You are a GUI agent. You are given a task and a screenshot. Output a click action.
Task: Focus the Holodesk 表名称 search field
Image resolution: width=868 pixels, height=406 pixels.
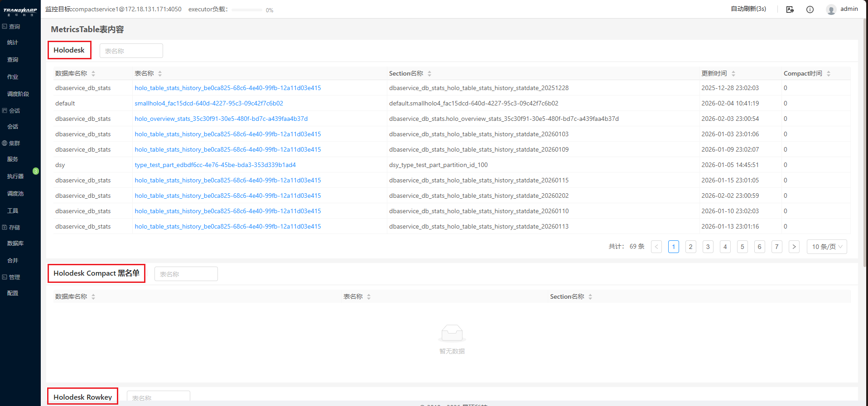coord(131,51)
